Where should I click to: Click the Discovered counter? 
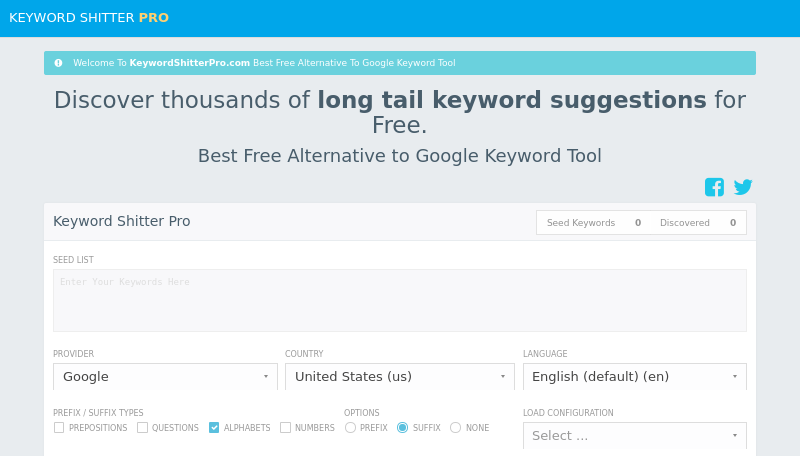click(698, 223)
